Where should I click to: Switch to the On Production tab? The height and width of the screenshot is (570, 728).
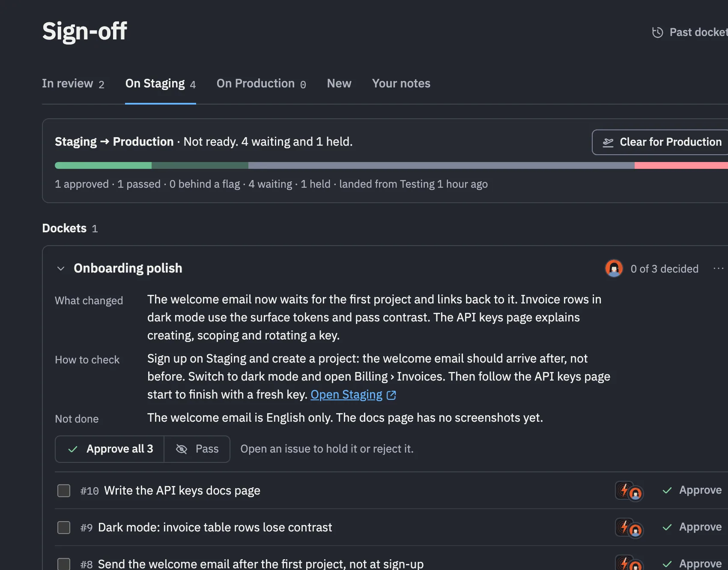pyautogui.click(x=261, y=84)
